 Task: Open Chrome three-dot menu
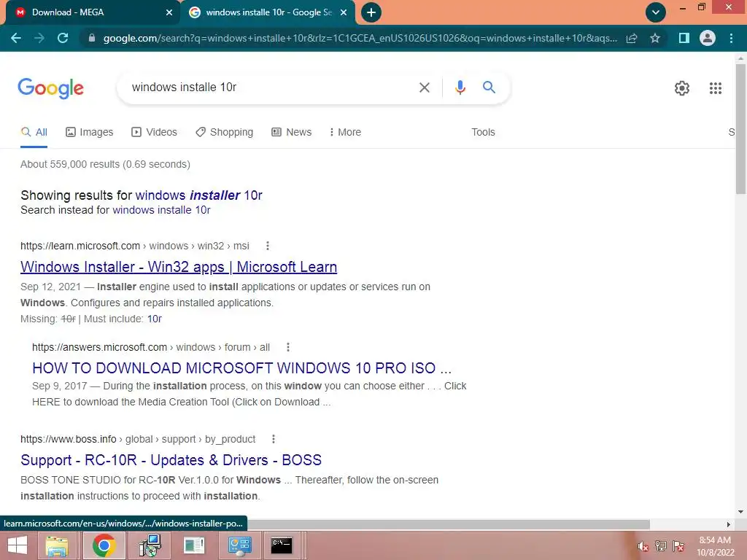coord(731,38)
